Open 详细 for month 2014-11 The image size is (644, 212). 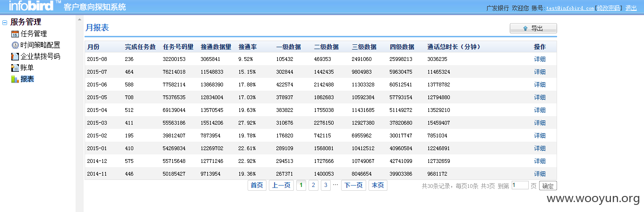(540, 174)
